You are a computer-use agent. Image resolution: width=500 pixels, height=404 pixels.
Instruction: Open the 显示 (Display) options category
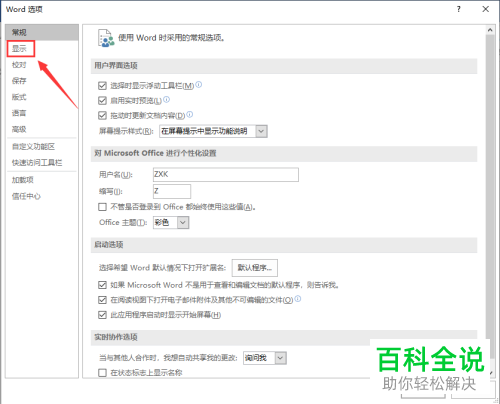point(19,49)
